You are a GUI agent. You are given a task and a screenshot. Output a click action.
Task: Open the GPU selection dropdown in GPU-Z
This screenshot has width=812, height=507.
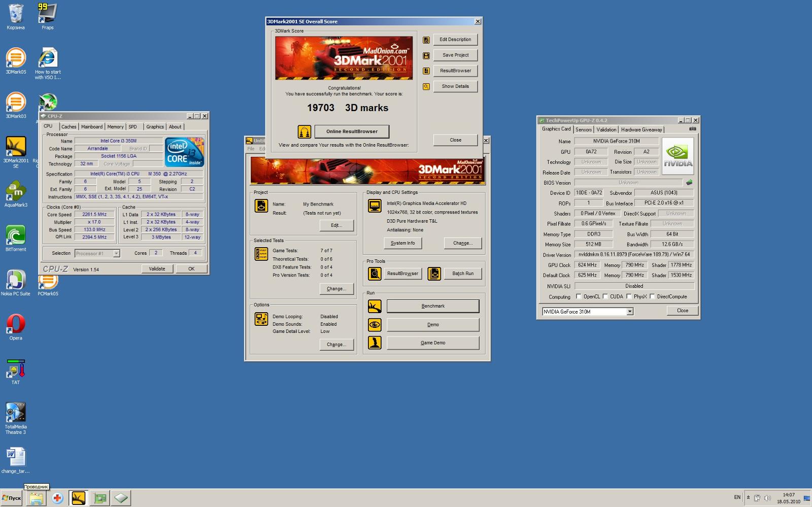pos(630,312)
